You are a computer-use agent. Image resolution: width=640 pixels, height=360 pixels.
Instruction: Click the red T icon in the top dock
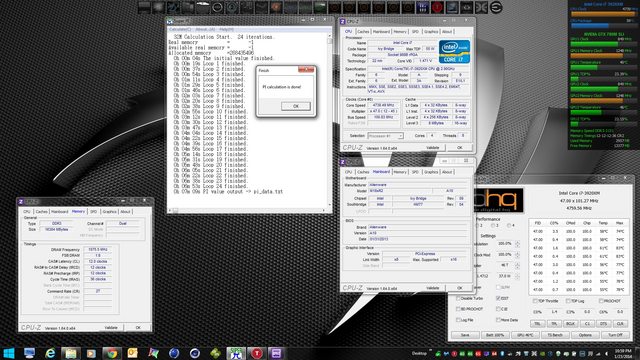(437, 7)
